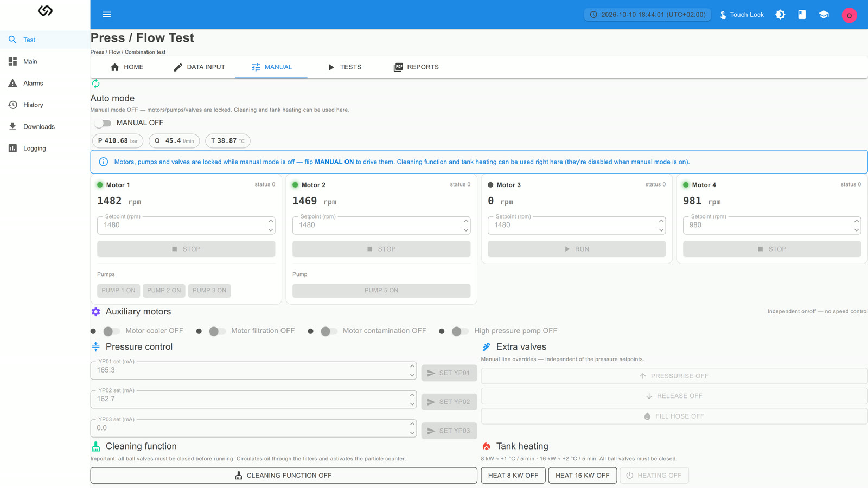Open the hamburger navigation menu

107,15
